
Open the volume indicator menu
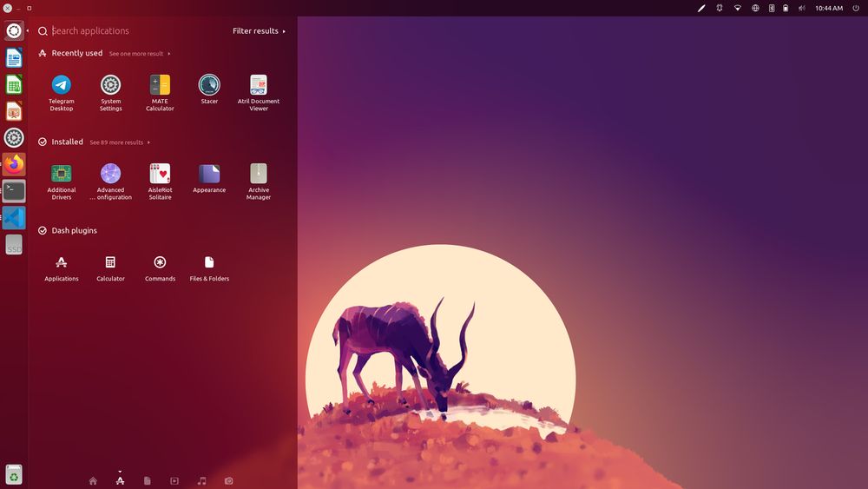click(801, 8)
